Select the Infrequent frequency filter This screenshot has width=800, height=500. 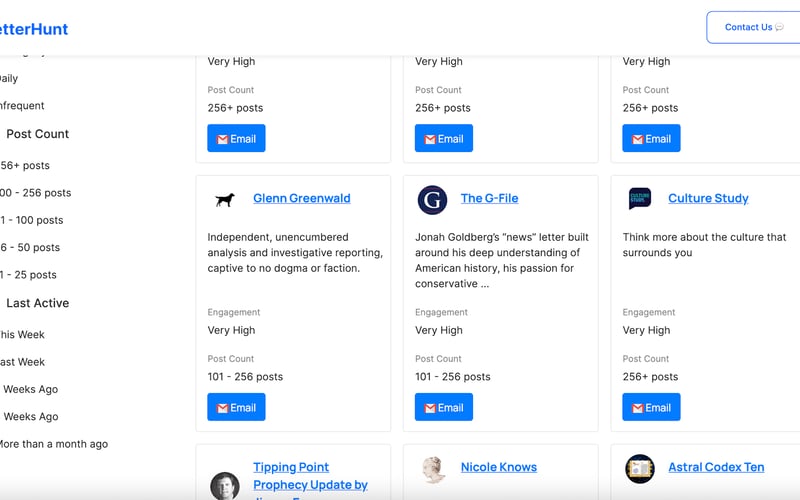(22, 106)
